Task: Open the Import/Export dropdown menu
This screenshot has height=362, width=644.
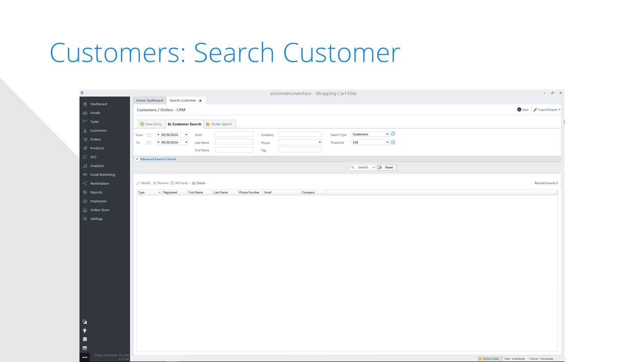Action: (546, 110)
